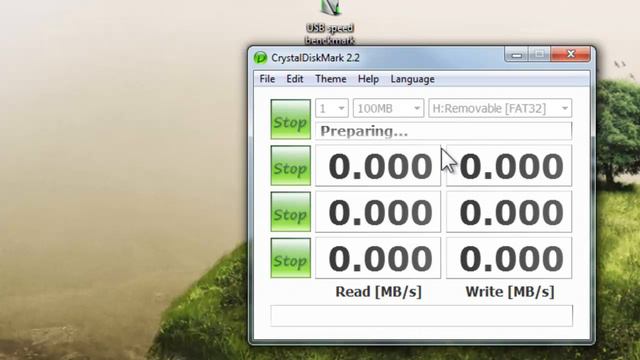
Task: Minimize the CrystalDiskMark window
Action: coord(517,54)
